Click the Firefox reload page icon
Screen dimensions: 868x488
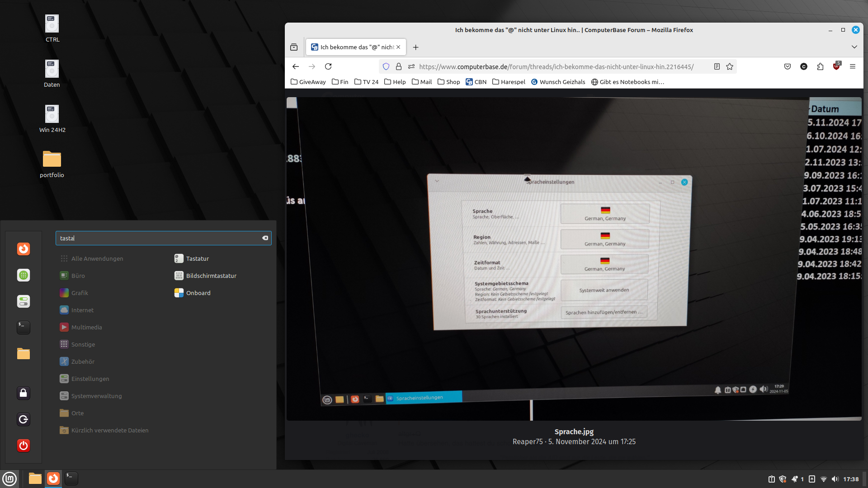point(328,66)
